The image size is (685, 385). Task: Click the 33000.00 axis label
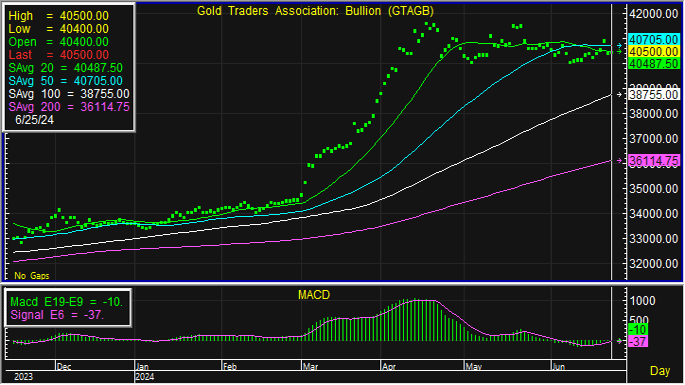click(x=654, y=239)
